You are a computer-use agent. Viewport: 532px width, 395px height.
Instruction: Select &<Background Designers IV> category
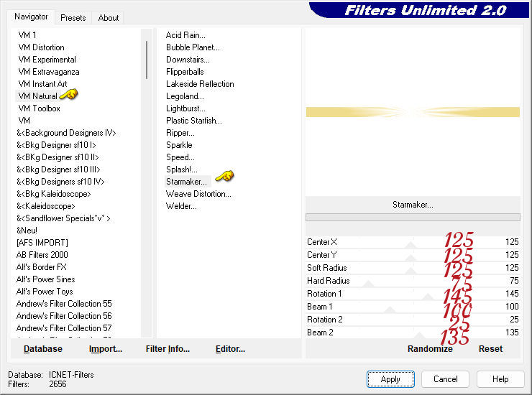coord(66,133)
